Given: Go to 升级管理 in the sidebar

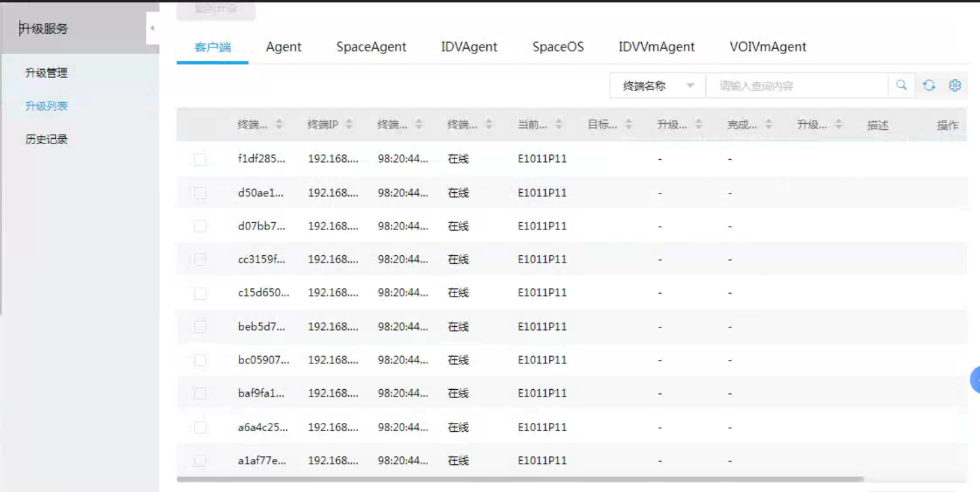Looking at the screenshot, I should tap(47, 73).
